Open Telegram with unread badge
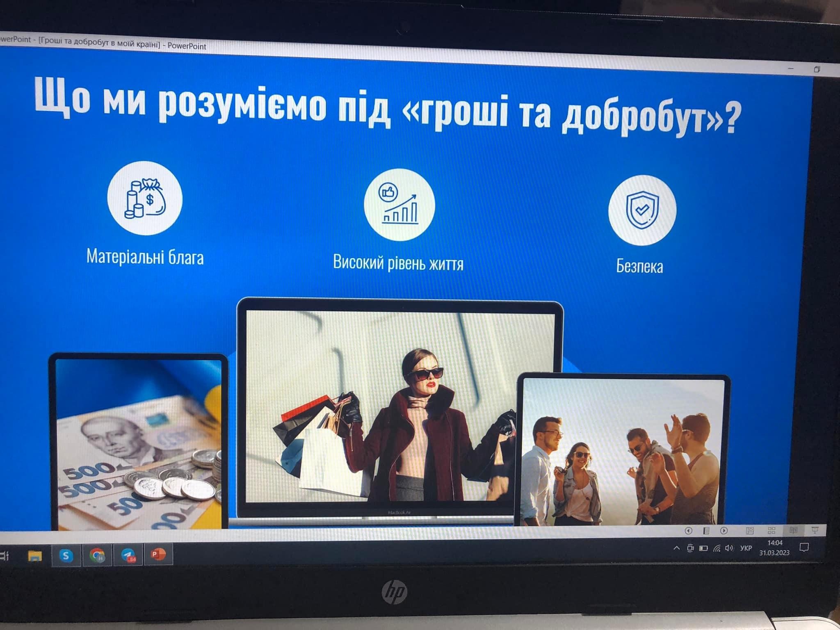The height and width of the screenshot is (630, 840). [128, 555]
